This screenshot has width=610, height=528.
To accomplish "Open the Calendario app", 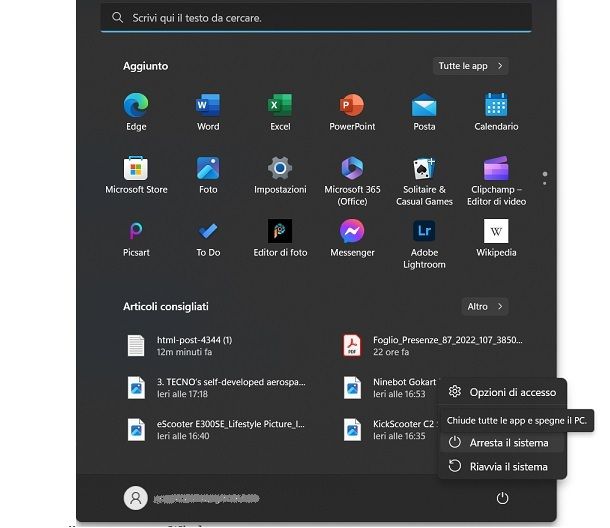I will [496, 112].
